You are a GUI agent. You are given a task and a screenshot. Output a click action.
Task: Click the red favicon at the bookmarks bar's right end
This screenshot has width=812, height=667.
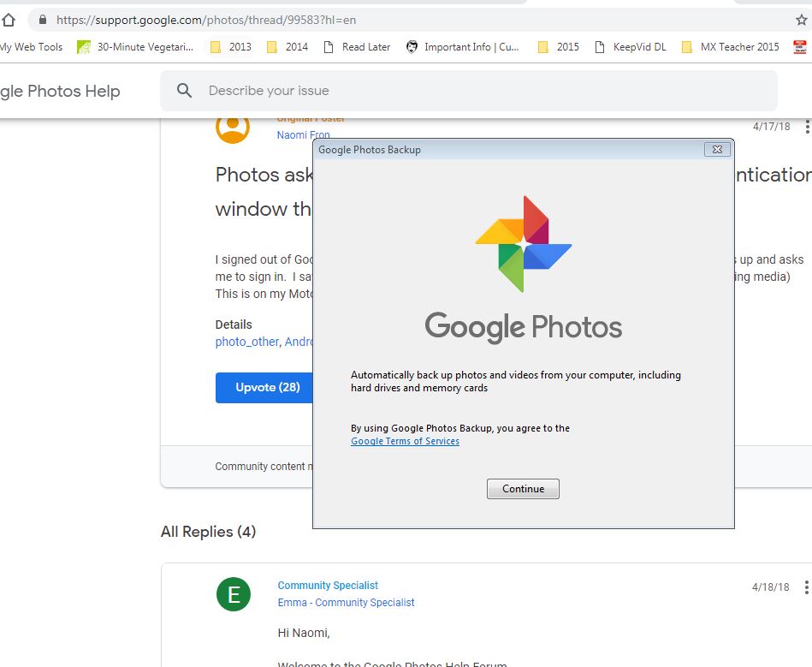pos(800,47)
